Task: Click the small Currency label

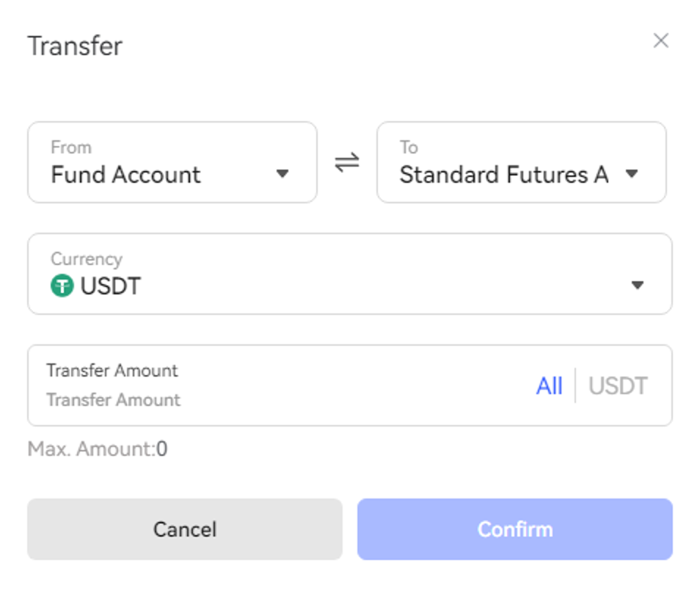Action: coord(87,259)
